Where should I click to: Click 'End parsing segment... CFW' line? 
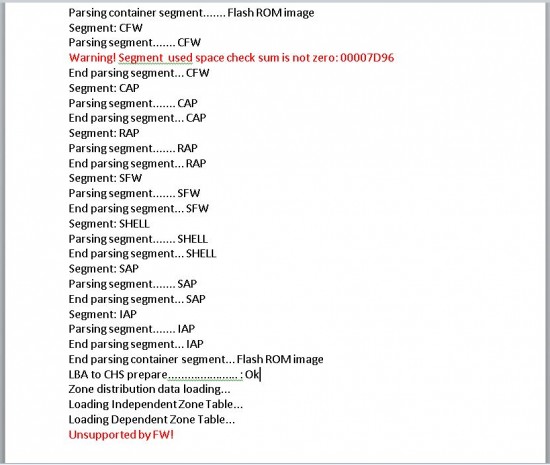point(139,73)
